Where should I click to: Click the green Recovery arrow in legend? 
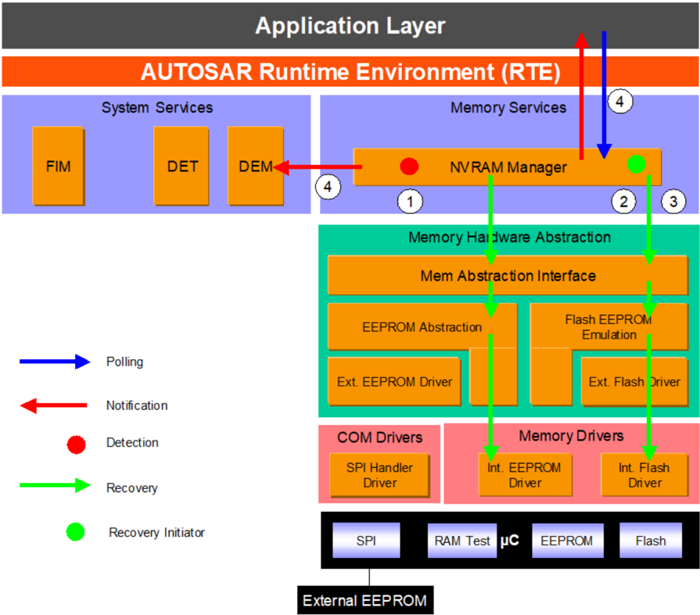(55, 485)
